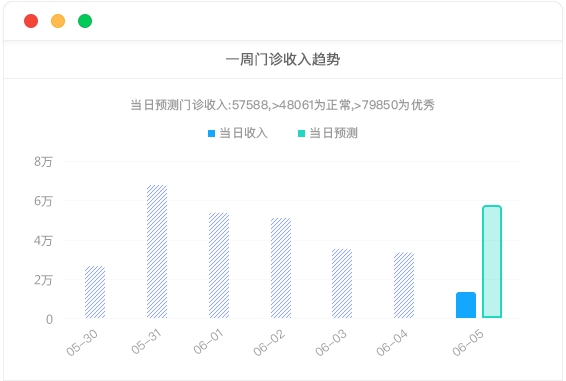Viewport: 566px width, 381px height.
Task: Click the 05-31 x-axis date label
Action: 146,342
